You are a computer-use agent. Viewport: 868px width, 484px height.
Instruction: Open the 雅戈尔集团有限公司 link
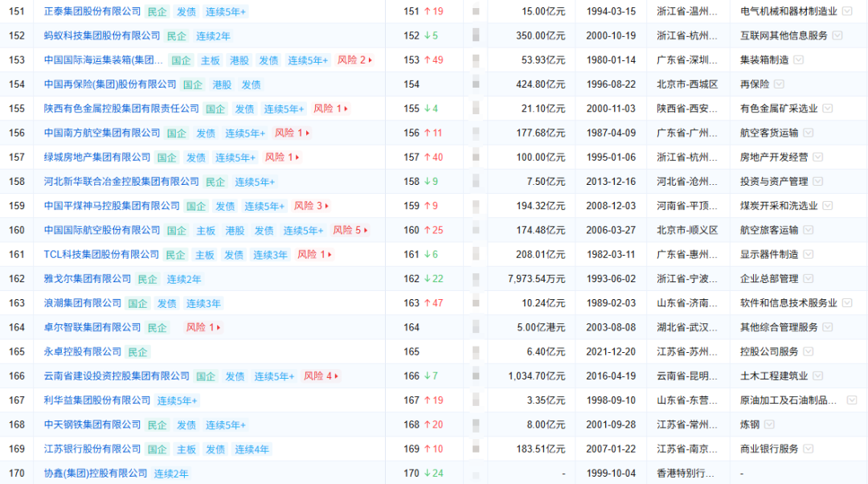coord(88,279)
